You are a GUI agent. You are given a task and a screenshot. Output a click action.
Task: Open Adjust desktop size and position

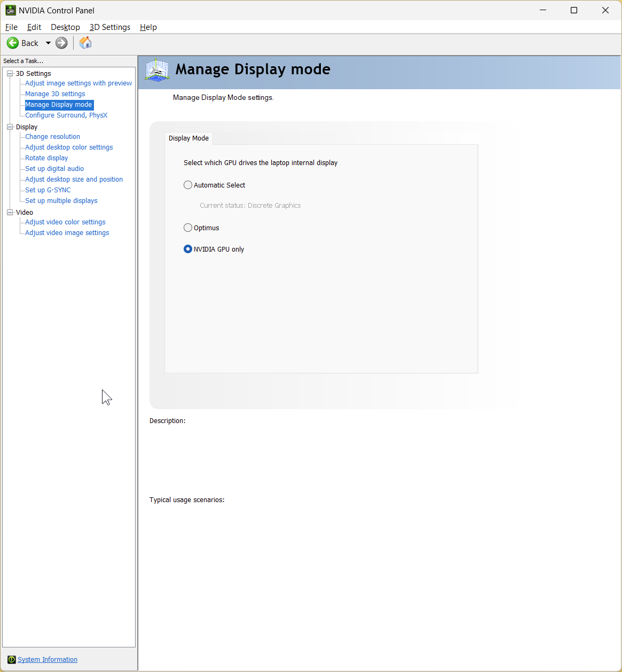tap(74, 179)
